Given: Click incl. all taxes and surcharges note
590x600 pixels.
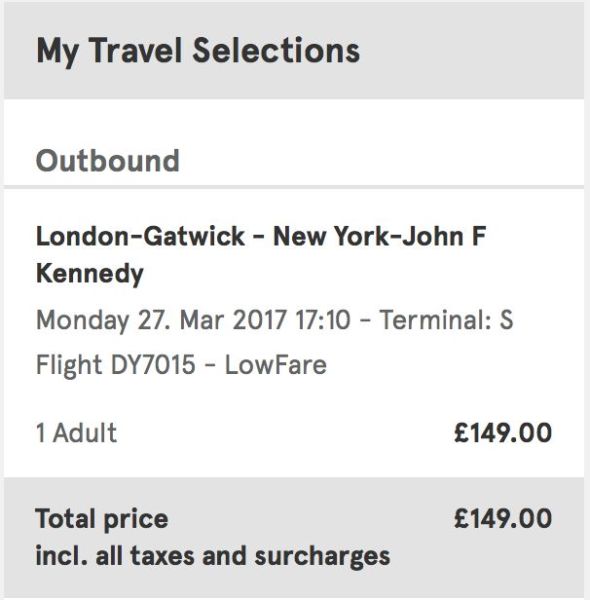Looking at the screenshot, I should [213, 556].
